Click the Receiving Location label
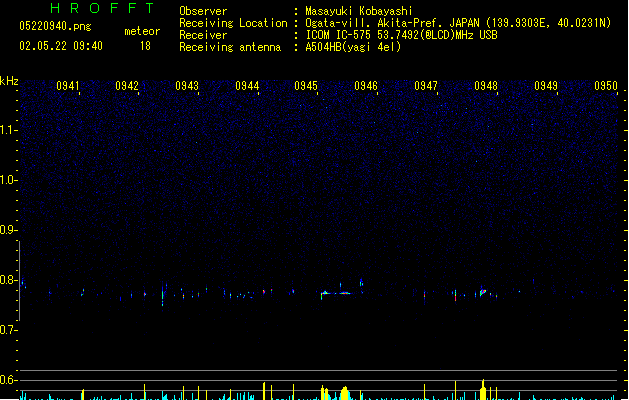 (233, 23)
